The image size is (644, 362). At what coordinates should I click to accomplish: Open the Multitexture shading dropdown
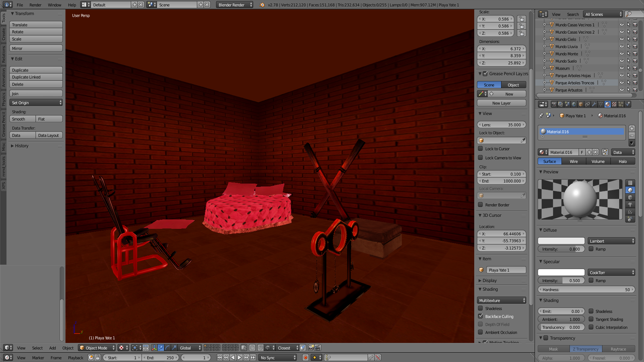(x=501, y=300)
